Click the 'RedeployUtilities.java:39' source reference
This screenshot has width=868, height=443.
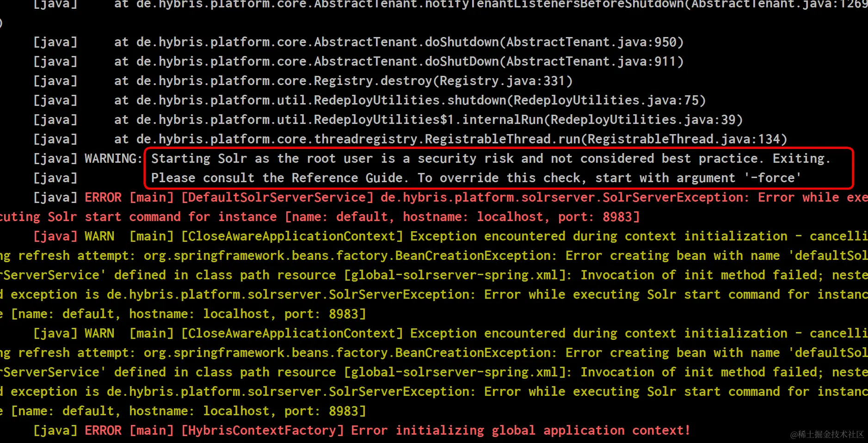(643, 120)
